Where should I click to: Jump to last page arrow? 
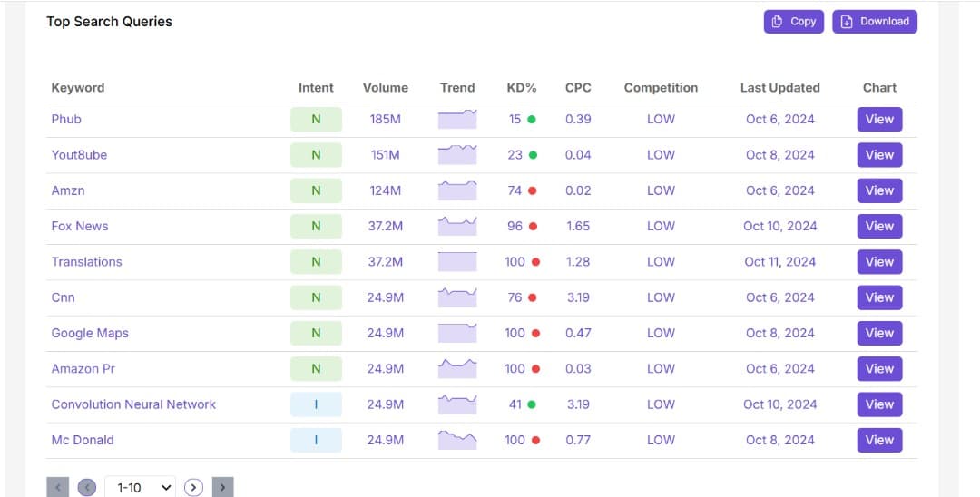tap(222, 488)
